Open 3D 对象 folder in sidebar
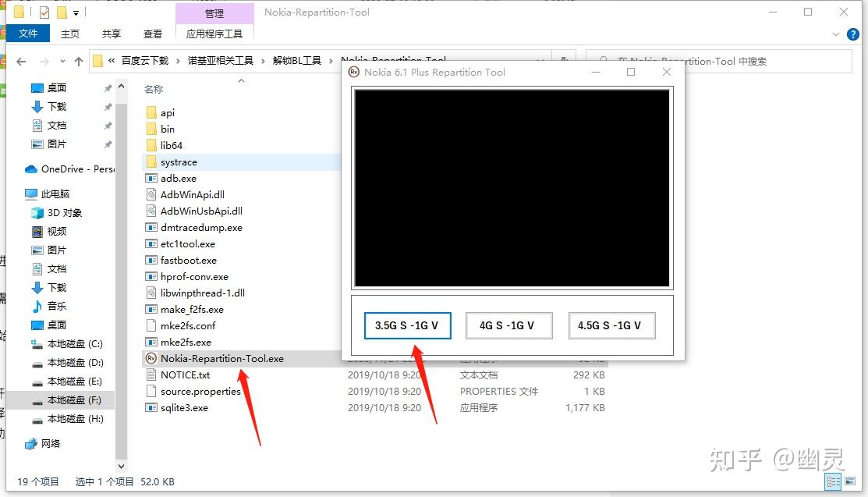Image resolution: width=868 pixels, height=497 pixels. [x=57, y=213]
